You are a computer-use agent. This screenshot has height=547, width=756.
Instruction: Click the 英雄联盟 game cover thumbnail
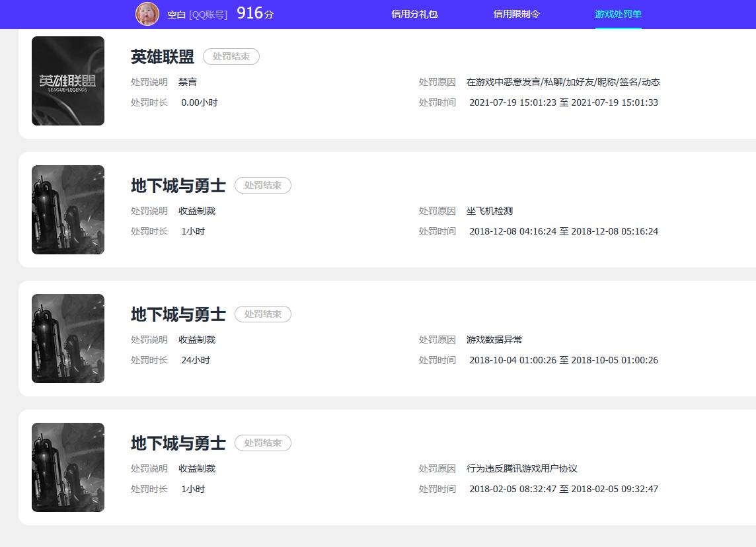[x=68, y=81]
